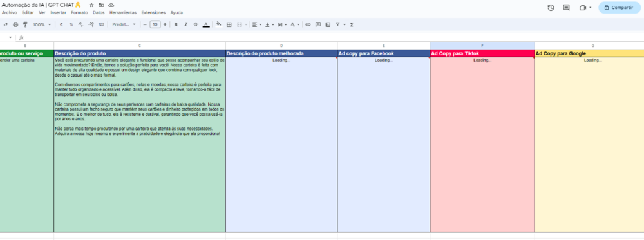
Task: Star the Automação de IA document
Action: coord(91,5)
